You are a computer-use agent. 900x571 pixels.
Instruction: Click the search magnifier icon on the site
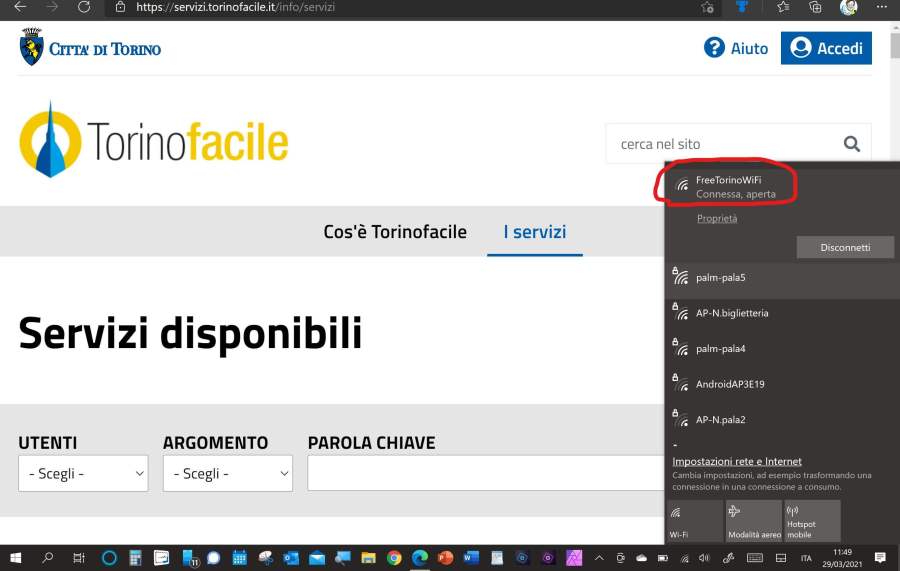(x=851, y=144)
